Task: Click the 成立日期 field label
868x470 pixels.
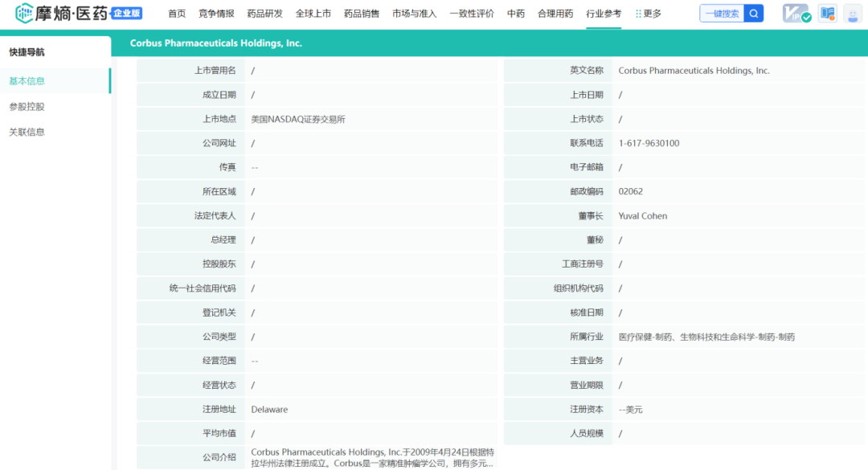Action: pyautogui.click(x=219, y=95)
